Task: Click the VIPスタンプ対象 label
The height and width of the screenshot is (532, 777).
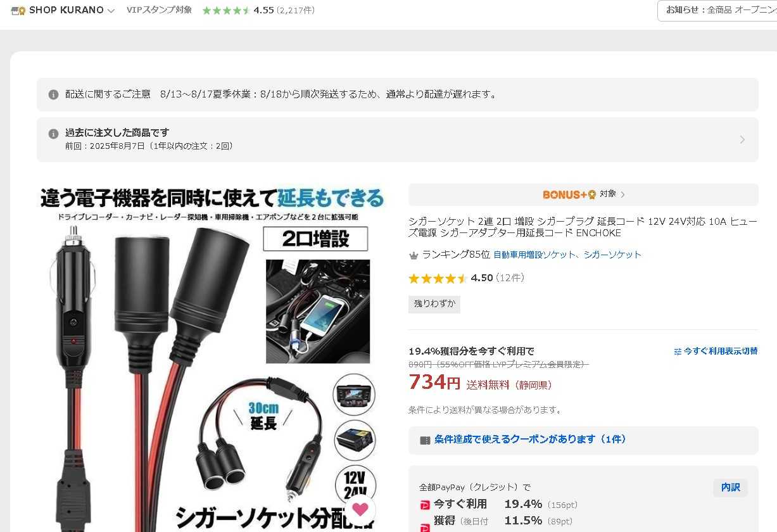Action: coord(159,10)
